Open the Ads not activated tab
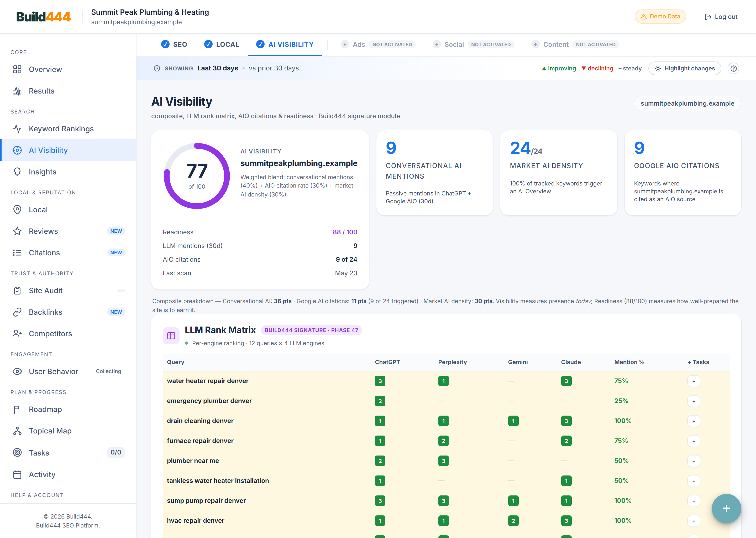Screen dimensions: 756x538 click(378, 44)
